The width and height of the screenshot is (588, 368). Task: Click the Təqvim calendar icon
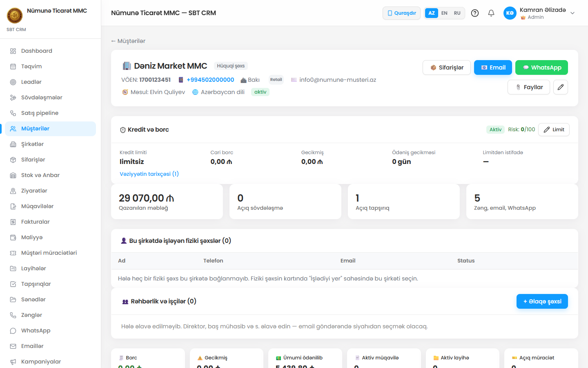[x=13, y=67]
